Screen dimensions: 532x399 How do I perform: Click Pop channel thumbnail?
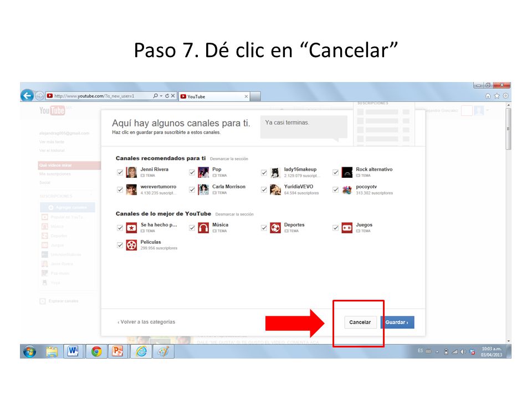tap(203, 172)
